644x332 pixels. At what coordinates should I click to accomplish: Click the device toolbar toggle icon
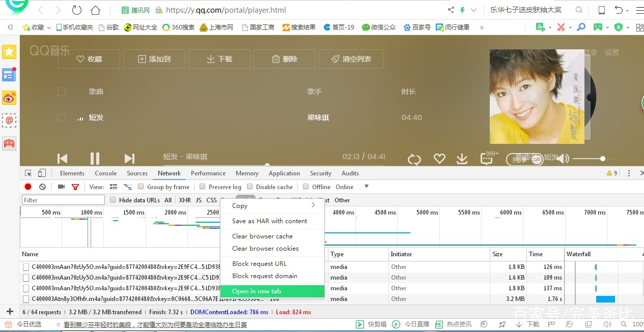[42, 173]
